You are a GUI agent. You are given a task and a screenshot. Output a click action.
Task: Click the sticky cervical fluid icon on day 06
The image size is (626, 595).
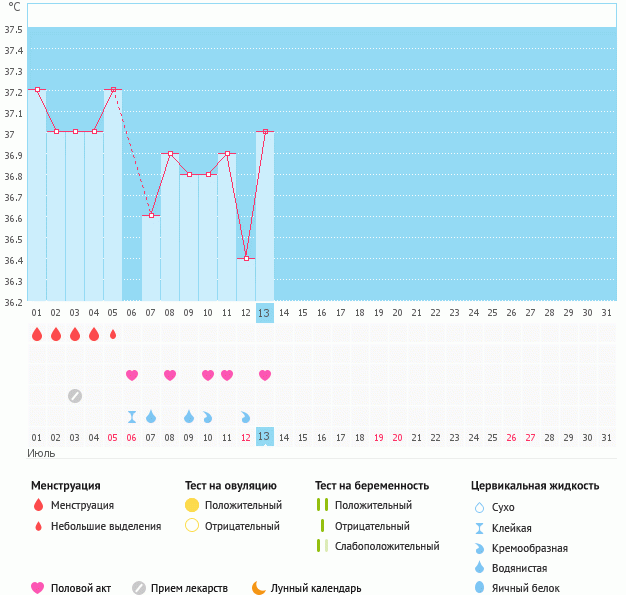click(132, 416)
